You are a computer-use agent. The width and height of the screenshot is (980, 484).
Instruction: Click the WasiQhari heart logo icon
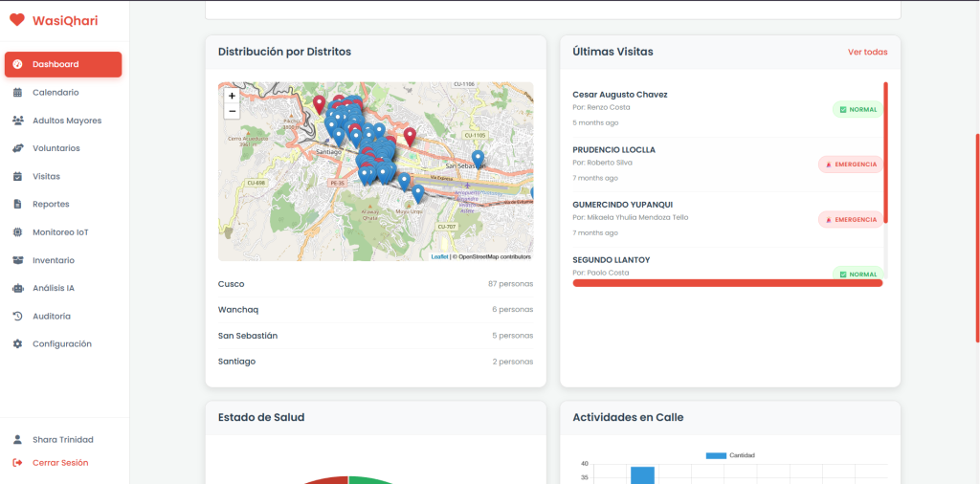pyautogui.click(x=17, y=21)
